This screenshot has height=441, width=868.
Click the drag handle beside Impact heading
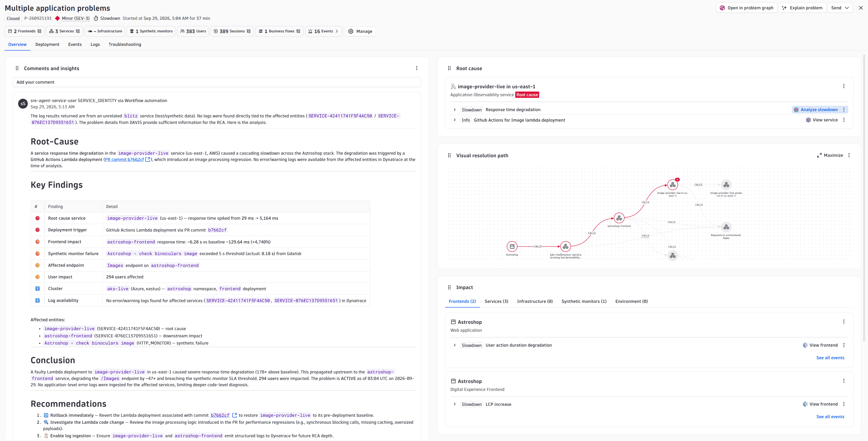(x=449, y=287)
